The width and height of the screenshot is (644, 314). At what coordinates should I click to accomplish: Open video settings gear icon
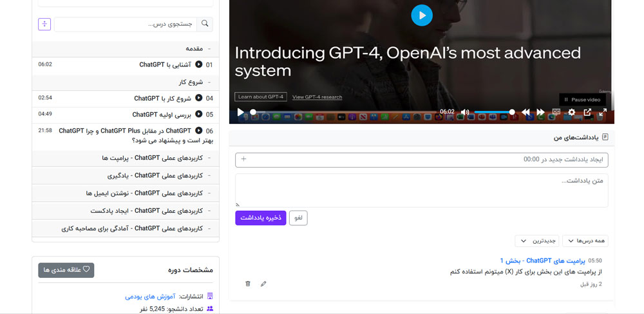tap(571, 112)
